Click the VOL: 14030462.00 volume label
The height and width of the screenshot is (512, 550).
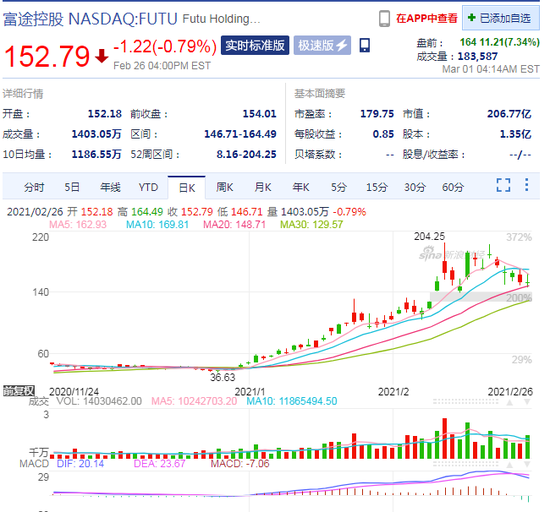99,401
